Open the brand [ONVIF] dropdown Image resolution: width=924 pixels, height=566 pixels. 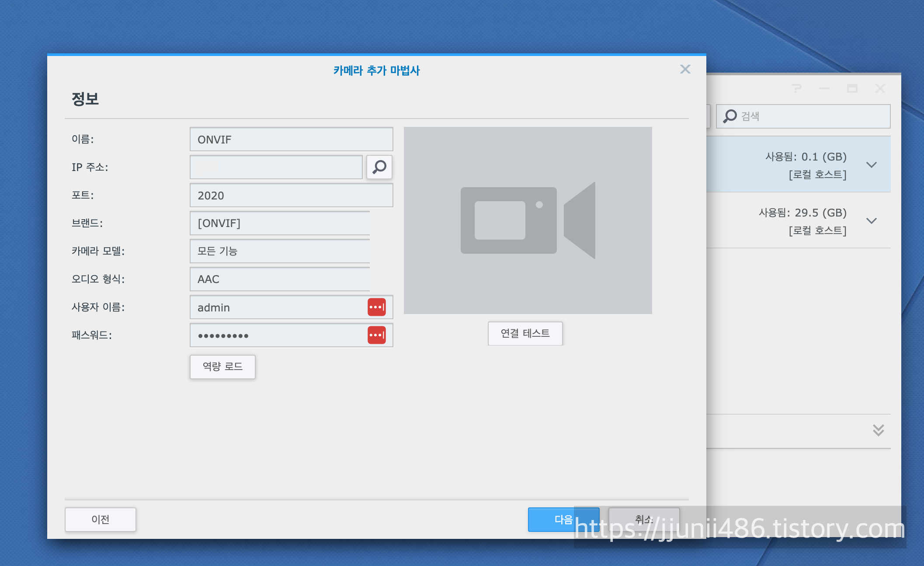click(280, 223)
